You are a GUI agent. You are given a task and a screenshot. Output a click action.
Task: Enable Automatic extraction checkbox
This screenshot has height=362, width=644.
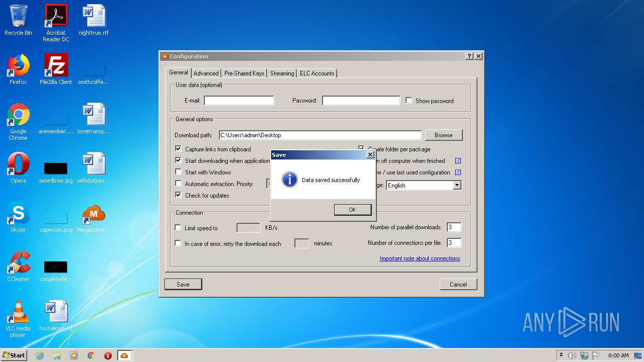[x=178, y=184]
